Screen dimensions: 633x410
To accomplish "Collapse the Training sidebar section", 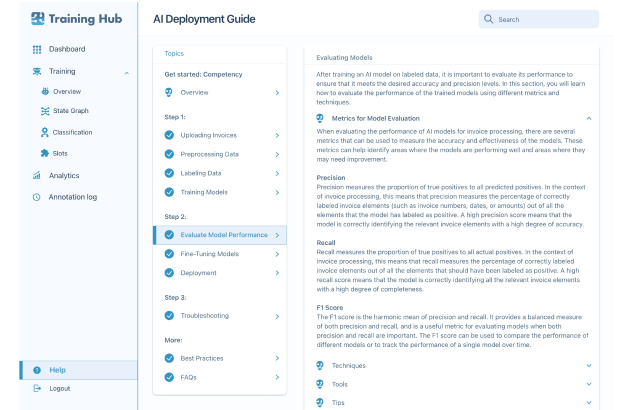I will [126, 72].
